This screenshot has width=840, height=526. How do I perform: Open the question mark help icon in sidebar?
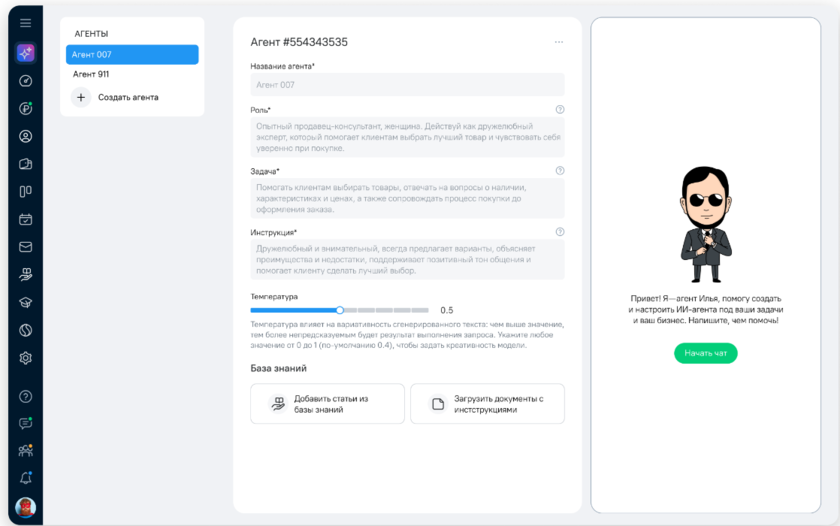coord(26,396)
